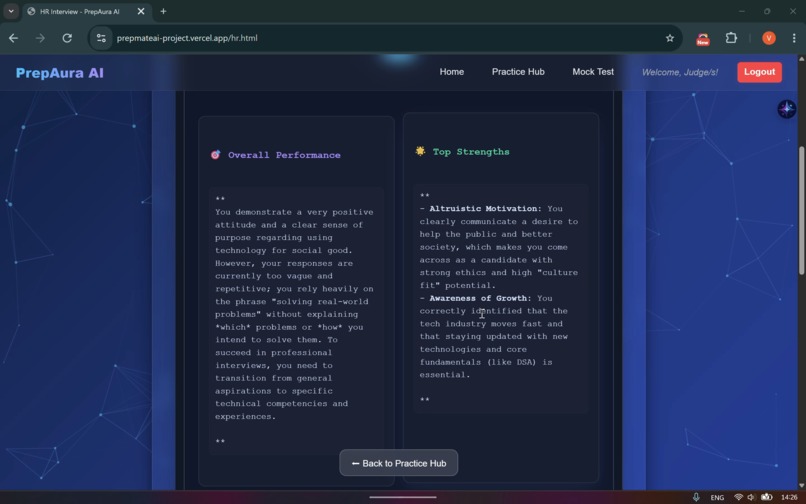
Task: Click the page vertical scrollbar thumb
Action: (x=801, y=211)
